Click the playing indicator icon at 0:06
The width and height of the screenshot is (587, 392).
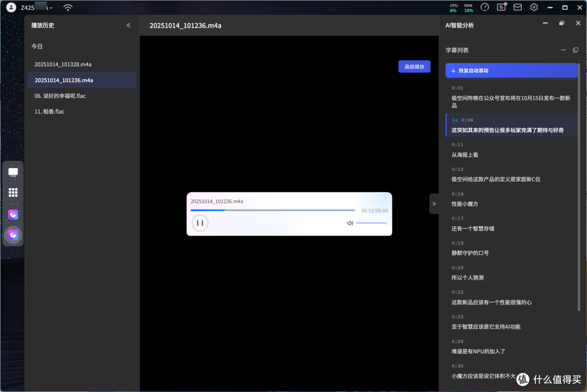click(x=455, y=120)
